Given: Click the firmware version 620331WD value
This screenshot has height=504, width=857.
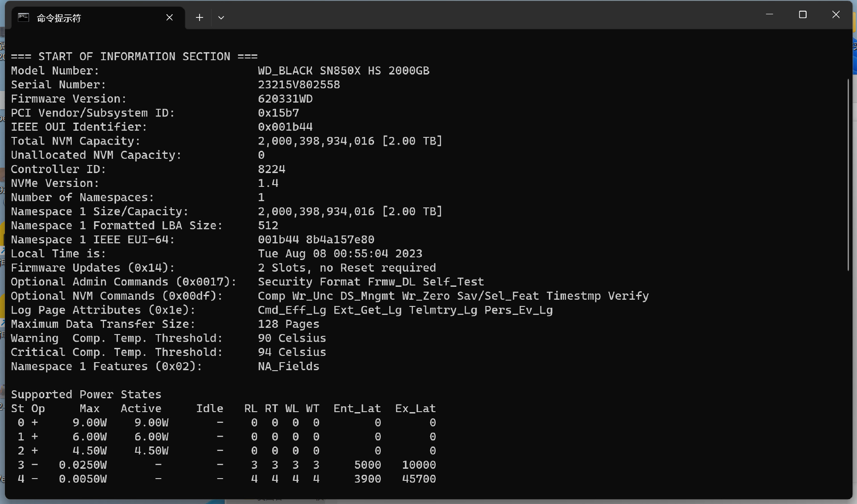Looking at the screenshot, I should pos(285,99).
